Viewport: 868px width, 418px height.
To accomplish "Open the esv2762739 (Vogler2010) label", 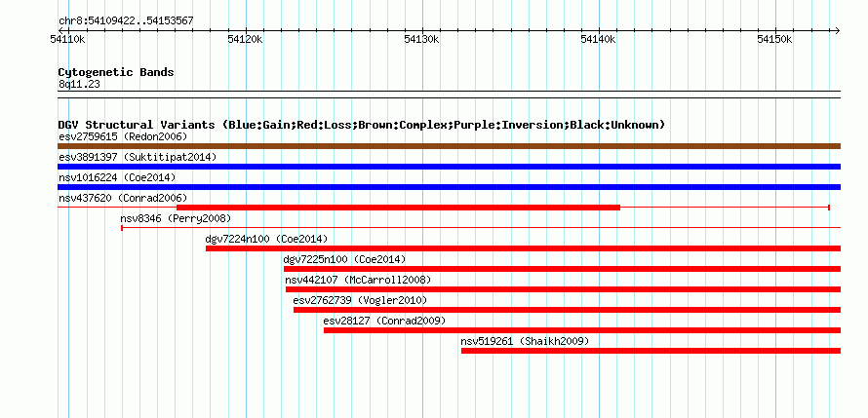I will pos(360,300).
